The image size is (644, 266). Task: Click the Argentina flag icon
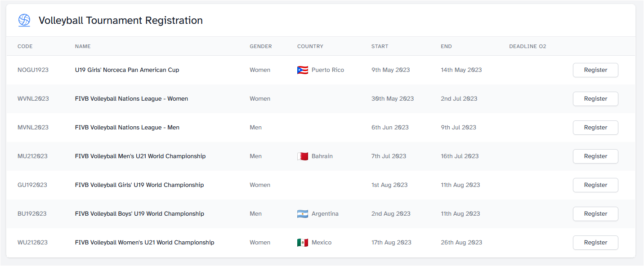coord(303,214)
